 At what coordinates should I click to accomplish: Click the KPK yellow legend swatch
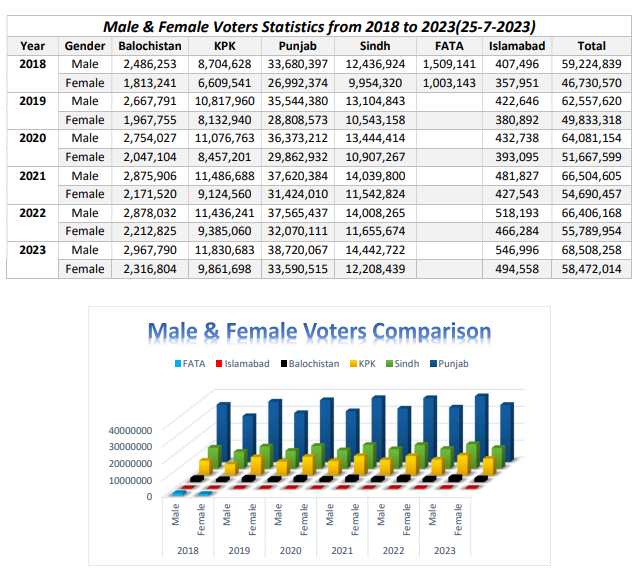click(x=353, y=364)
